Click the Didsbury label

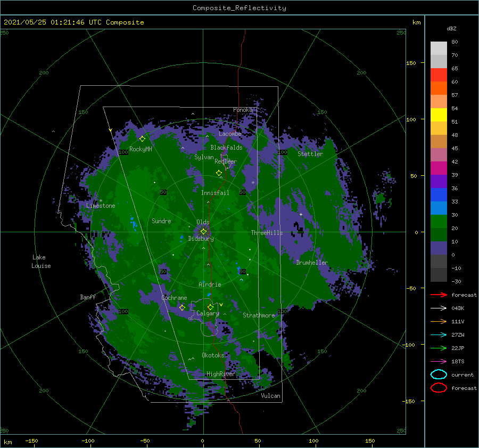[x=201, y=239]
